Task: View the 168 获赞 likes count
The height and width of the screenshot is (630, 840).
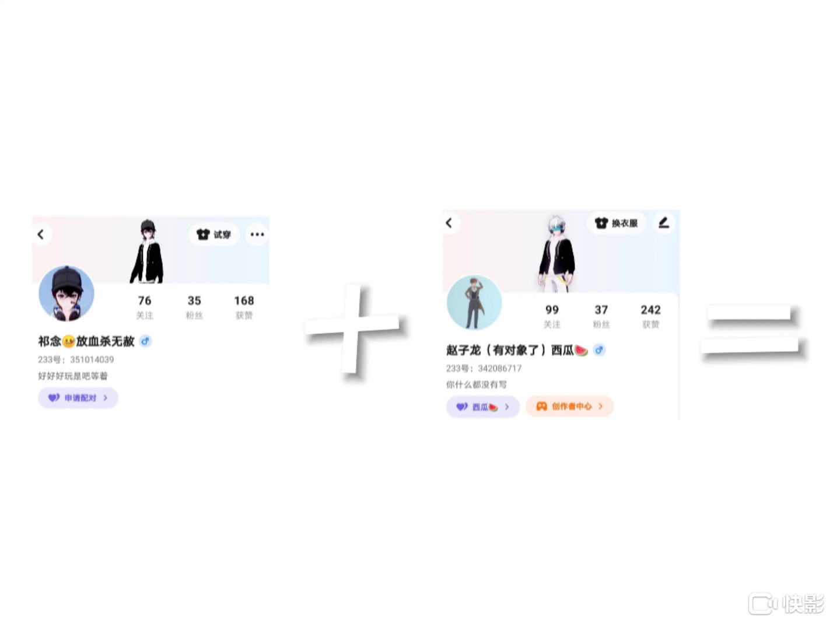Action: pyautogui.click(x=244, y=307)
